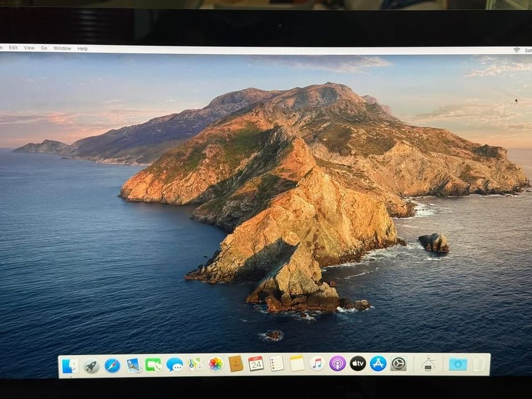Open Finder from the Dock
This screenshot has height=399, width=532.
70,366
